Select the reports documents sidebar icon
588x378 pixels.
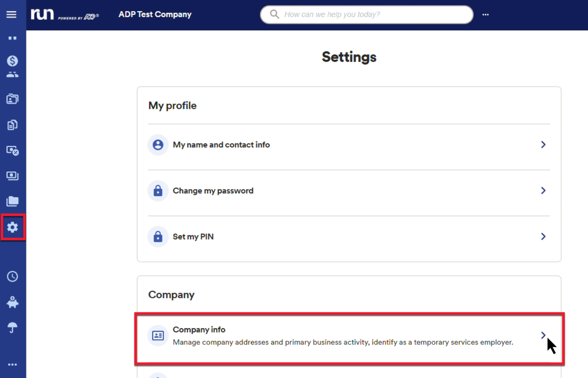tap(12, 125)
